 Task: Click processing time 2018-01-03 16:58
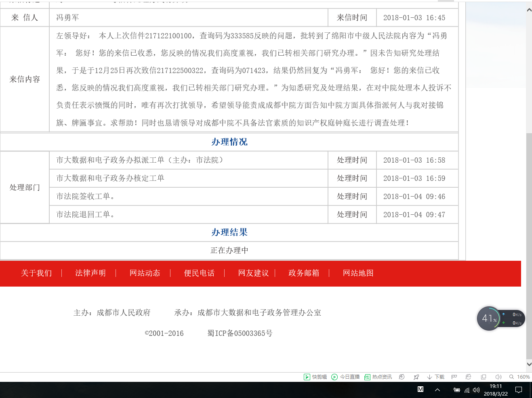coord(414,160)
